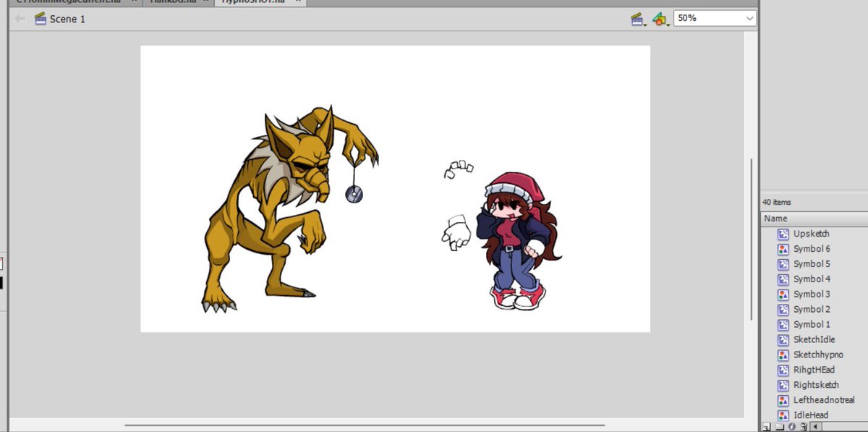Select the Upsketch library item name
Screen dimensions: 868x432
[x=811, y=234]
